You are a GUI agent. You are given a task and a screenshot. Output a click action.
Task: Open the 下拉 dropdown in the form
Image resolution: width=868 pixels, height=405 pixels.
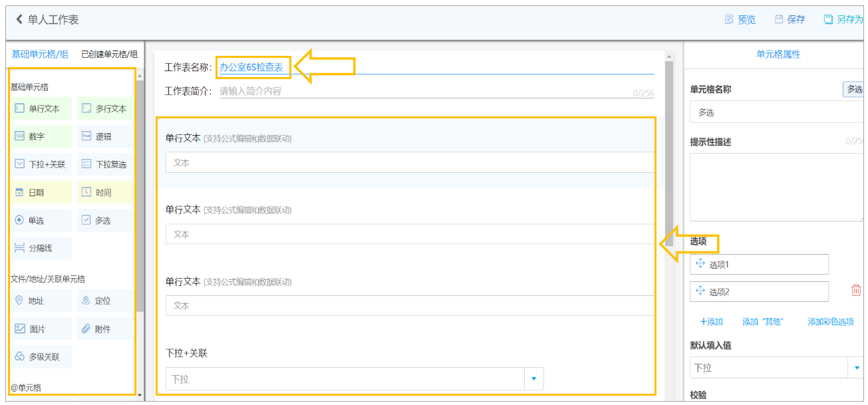(355, 379)
